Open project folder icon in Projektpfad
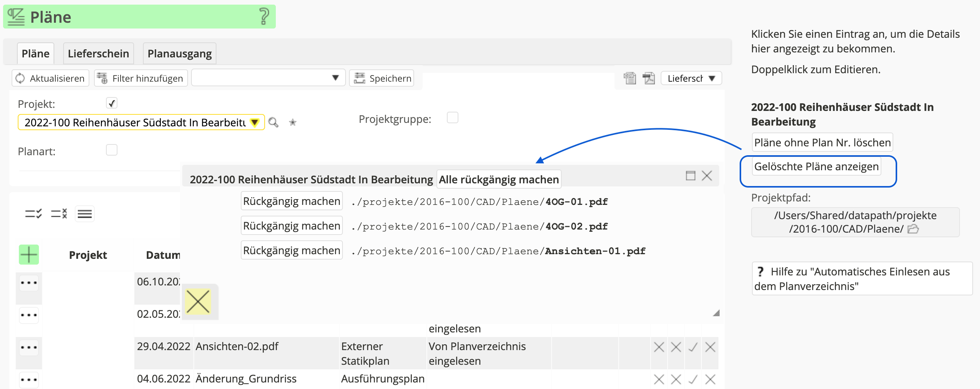The width and height of the screenshot is (980, 389). coord(913,229)
